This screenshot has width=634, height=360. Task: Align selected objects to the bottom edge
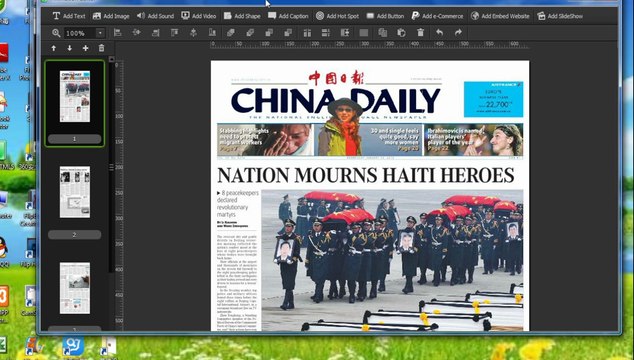coord(212,33)
